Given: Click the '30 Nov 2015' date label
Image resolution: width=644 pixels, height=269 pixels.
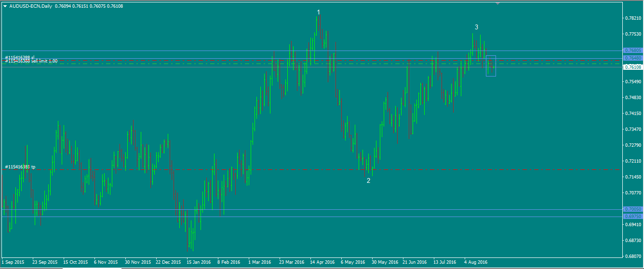Looking at the screenshot, I should pyautogui.click(x=137, y=262).
